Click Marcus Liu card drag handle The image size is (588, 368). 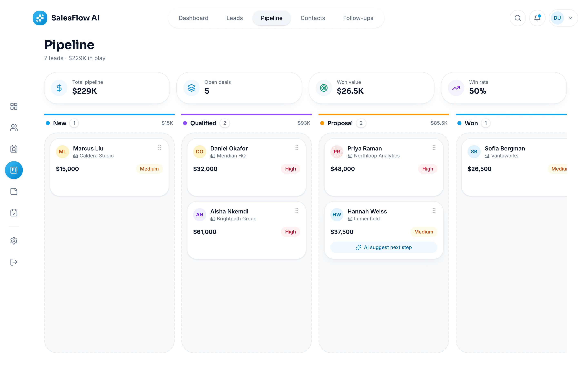160,148
